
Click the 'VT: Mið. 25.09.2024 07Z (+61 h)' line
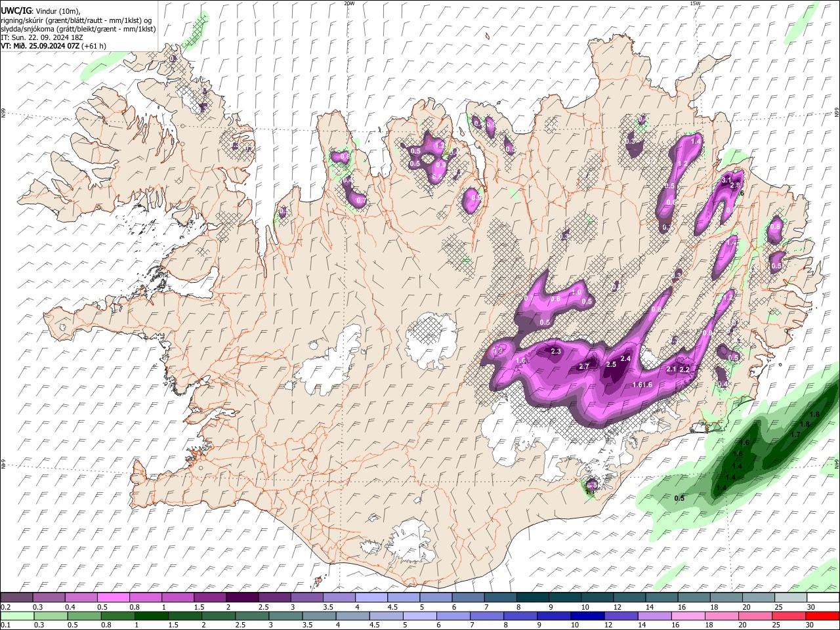coord(54,46)
